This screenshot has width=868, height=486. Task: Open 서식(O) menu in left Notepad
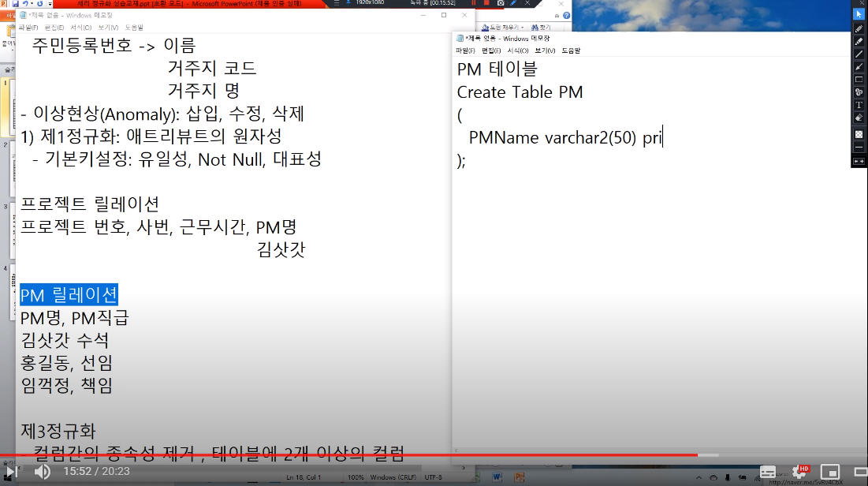(81, 27)
